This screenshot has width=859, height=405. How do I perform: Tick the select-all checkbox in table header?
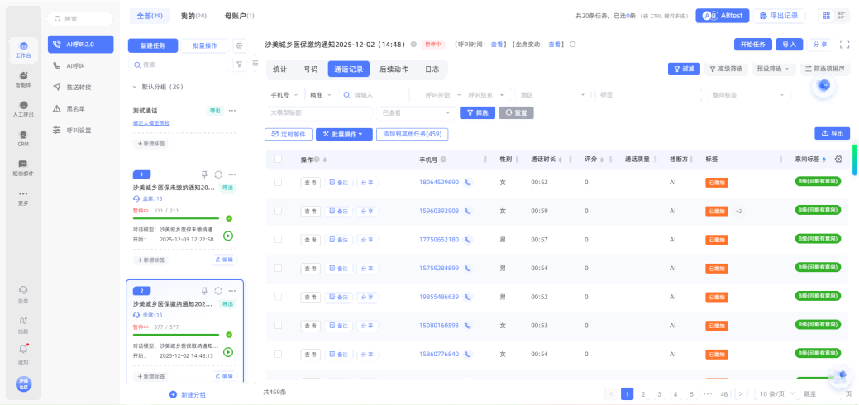coord(277,159)
